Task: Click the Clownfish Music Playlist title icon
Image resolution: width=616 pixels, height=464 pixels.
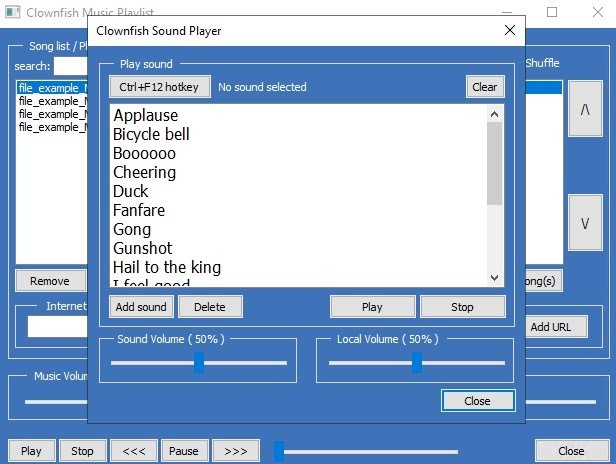Action: [x=12, y=12]
